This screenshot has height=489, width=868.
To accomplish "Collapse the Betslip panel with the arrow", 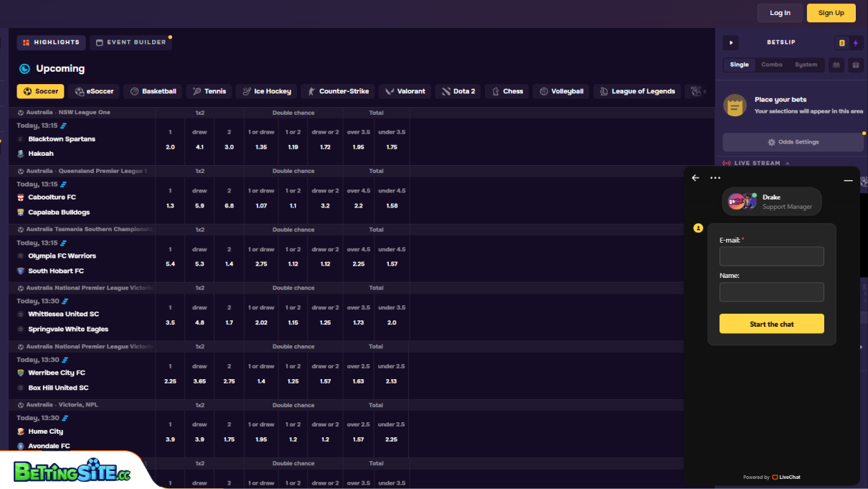I will click(x=730, y=42).
